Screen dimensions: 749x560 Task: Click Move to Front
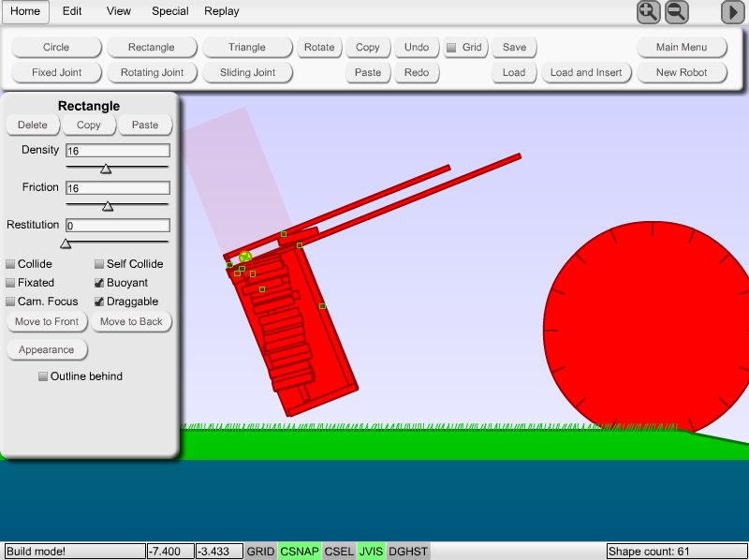tap(47, 321)
